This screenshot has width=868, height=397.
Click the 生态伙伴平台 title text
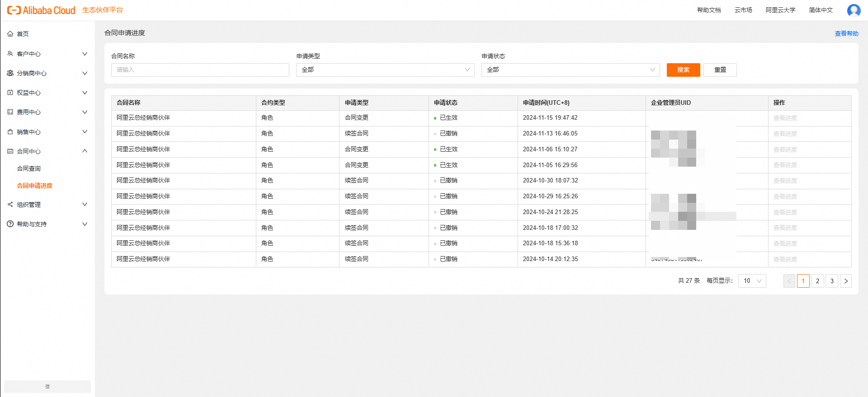click(103, 10)
